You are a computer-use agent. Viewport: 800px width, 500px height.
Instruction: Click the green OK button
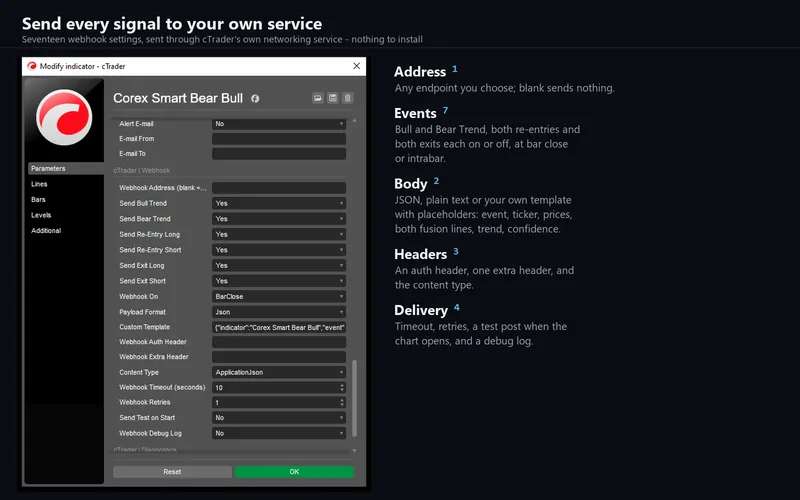[294, 472]
